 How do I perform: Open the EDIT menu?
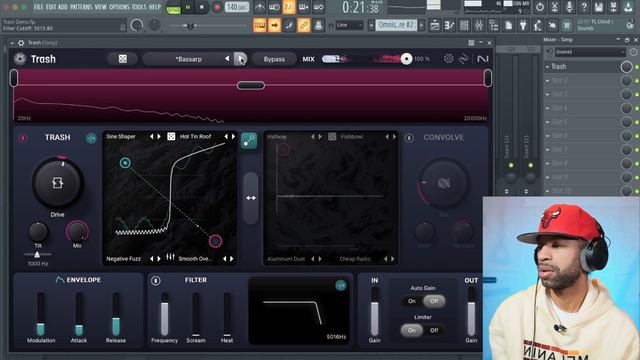point(51,7)
